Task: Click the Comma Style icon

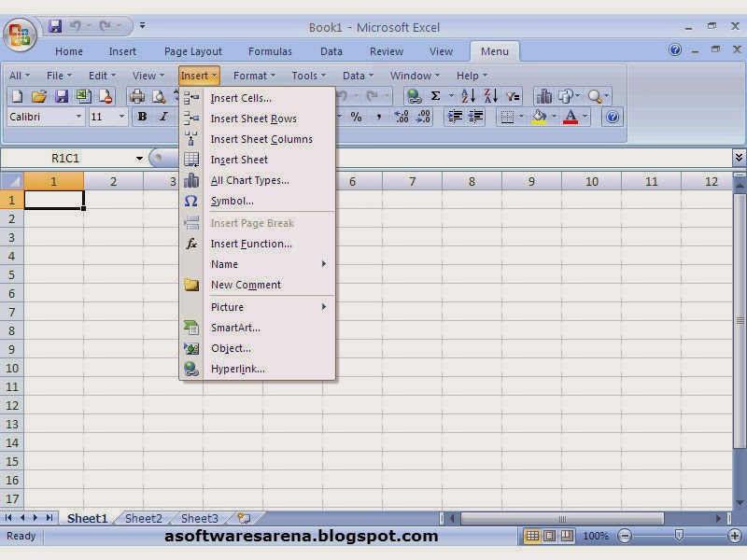Action: click(x=379, y=117)
